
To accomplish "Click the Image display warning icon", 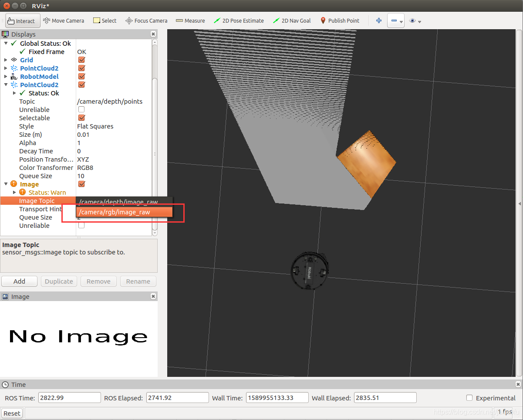I will 14,184.
